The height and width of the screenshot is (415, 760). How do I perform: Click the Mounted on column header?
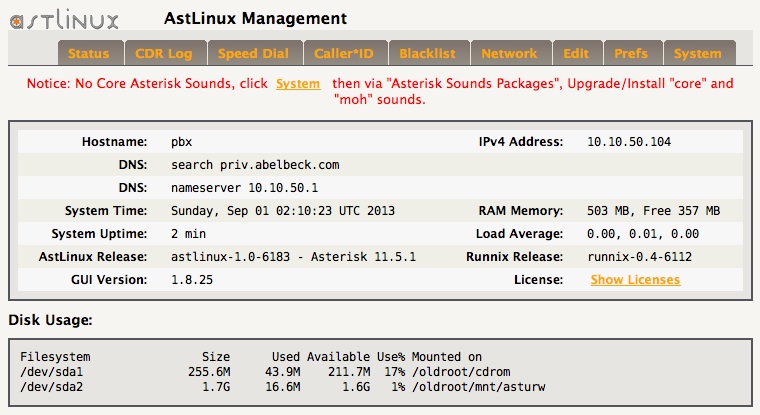coord(447,357)
